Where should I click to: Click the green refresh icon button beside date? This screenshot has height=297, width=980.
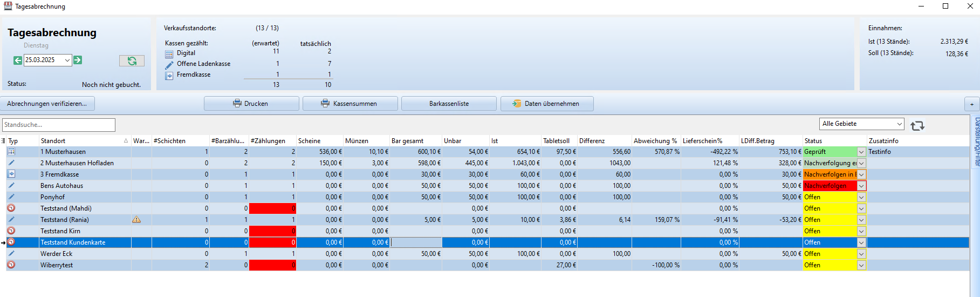(x=132, y=61)
